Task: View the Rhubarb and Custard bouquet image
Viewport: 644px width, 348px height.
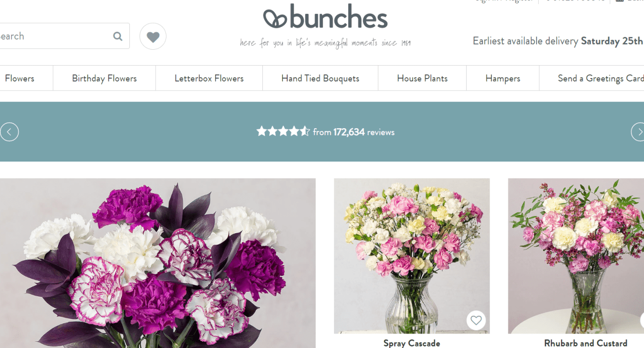Action: click(576, 256)
